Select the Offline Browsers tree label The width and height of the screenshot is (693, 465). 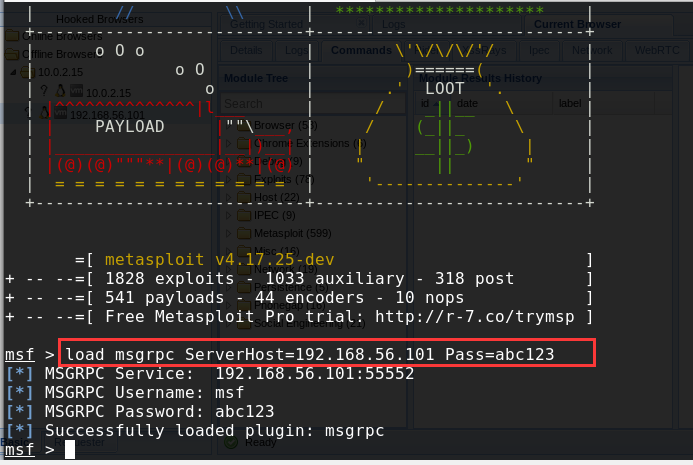click(x=62, y=54)
